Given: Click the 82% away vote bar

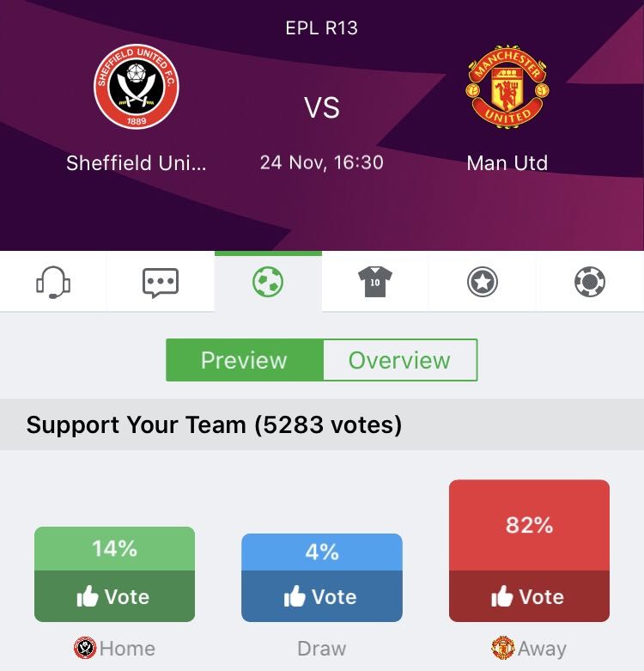Looking at the screenshot, I should (x=529, y=525).
